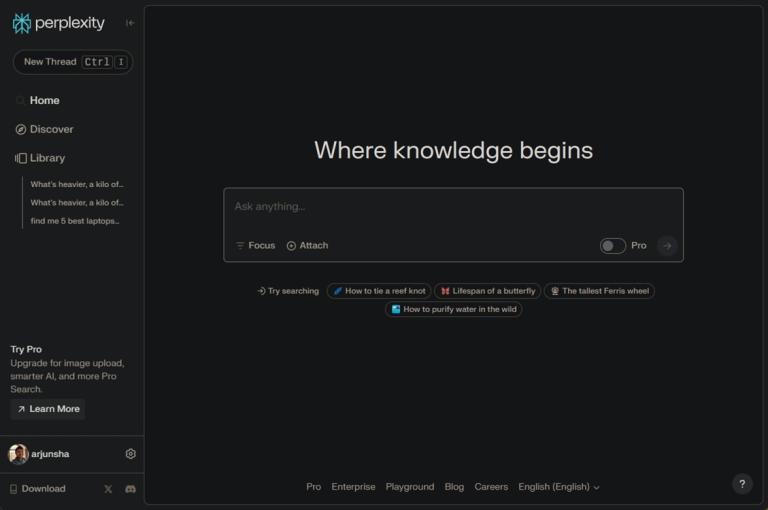768x510 pixels.
Task: Navigate to Home in the sidebar
Action: pyautogui.click(x=44, y=101)
